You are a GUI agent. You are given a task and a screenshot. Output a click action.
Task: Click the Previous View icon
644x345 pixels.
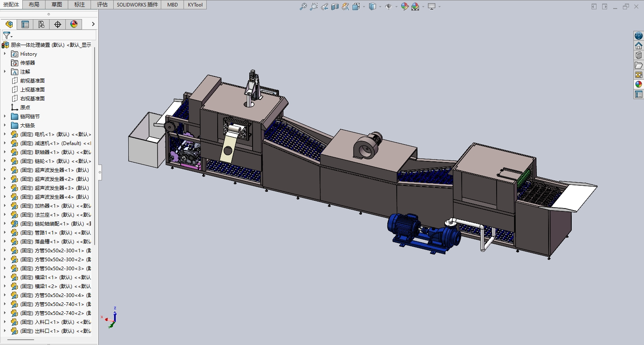click(x=324, y=7)
